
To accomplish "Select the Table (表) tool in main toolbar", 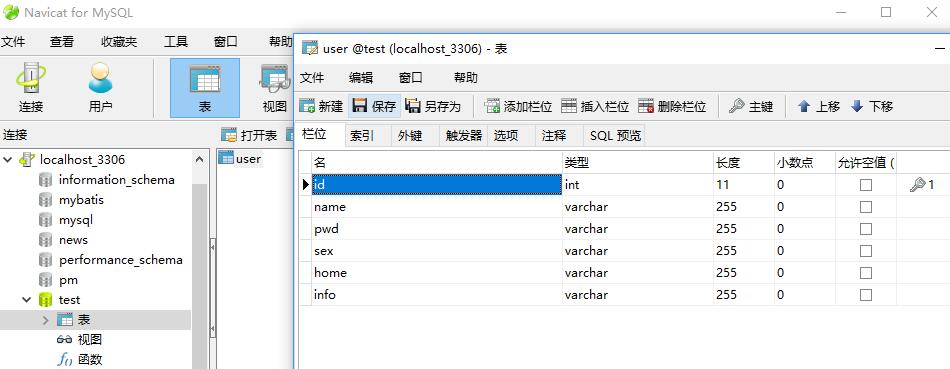I will coord(205,88).
